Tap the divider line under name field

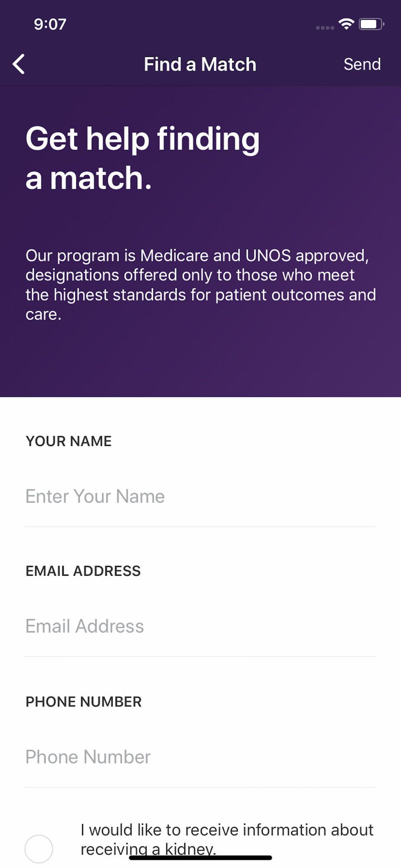pyautogui.click(x=200, y=526)
